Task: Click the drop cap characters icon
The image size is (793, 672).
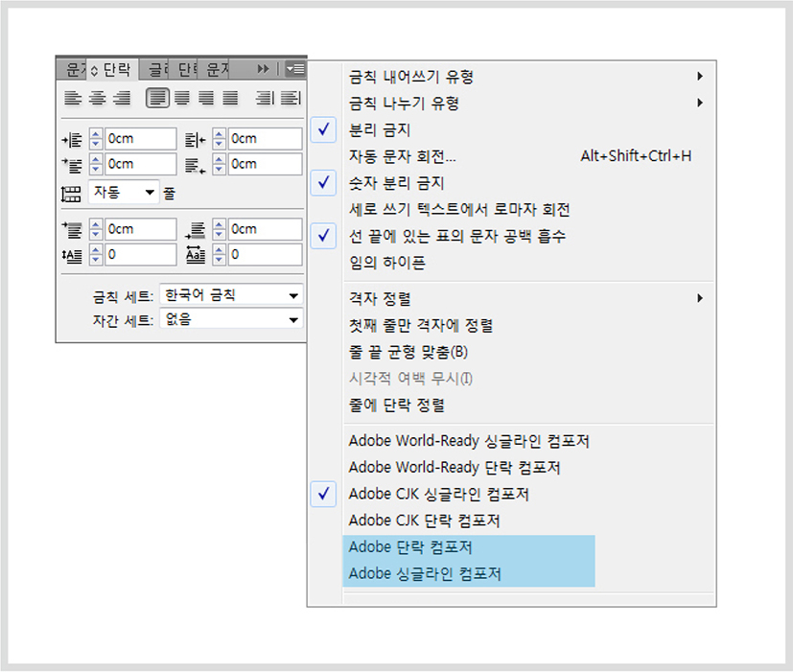Action: click(196, 254)
